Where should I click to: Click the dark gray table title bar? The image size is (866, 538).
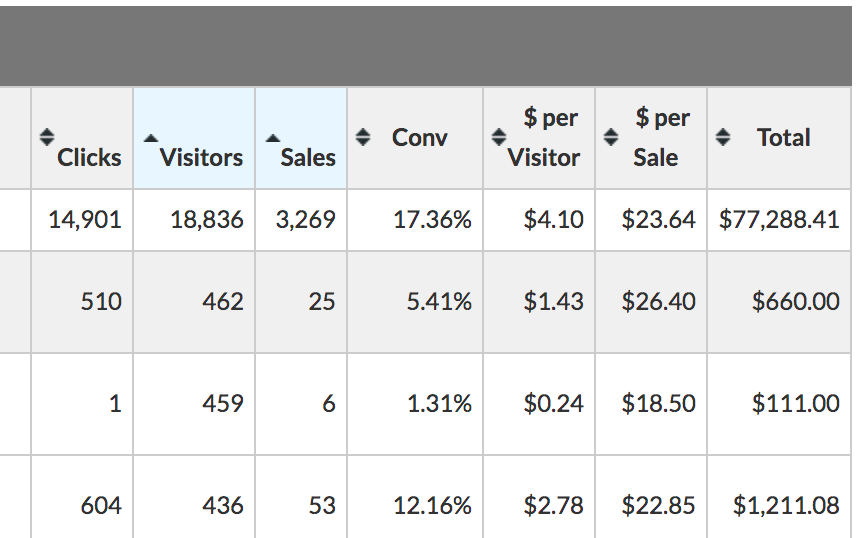[425, 46]
